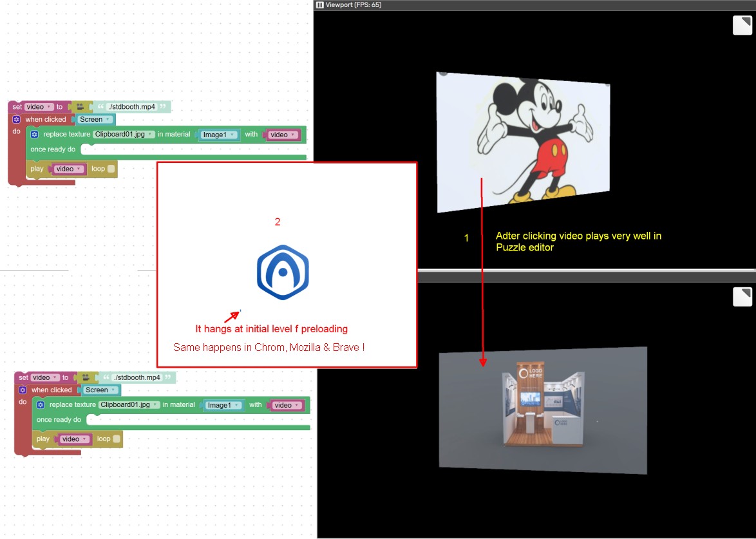Screen dimensions: 756x539
Task: Open the 'Clipboard01.jpg' texture dropdown in lower puzzle
Action: pyautogui.click(x=129, y=405)
